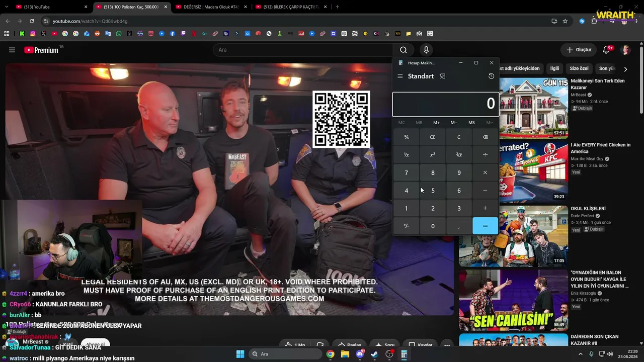Screen dimensions: 644x362
Task: Show more YouTube filter chips
Action: (x=625, y=69)
